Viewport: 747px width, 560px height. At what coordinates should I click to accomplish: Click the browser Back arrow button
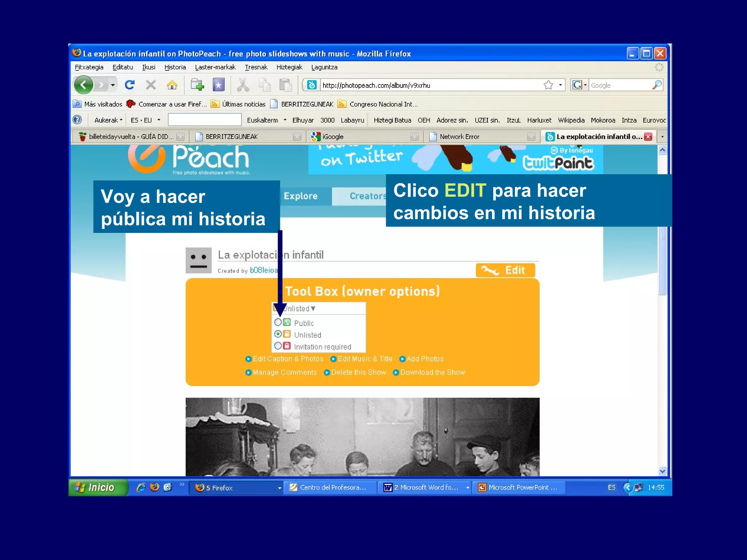84,85
